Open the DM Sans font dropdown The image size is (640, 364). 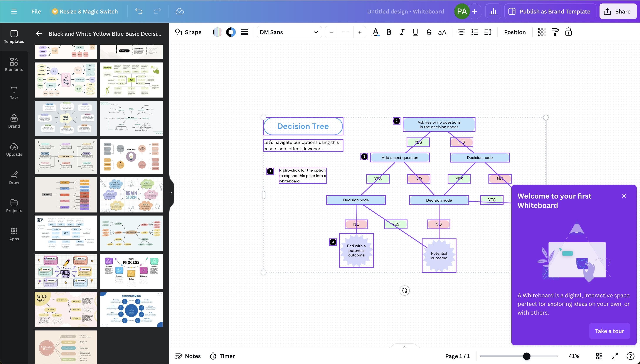click(x=289, y=32)
